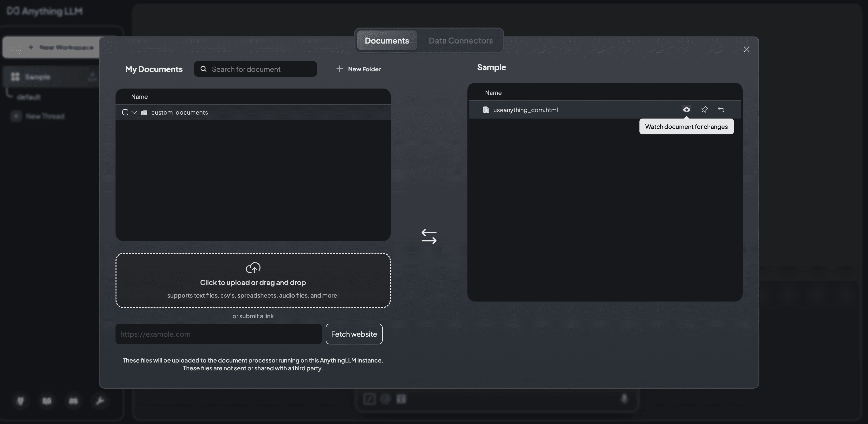Select the custom-documents folder checkbox

coord(125,112)
